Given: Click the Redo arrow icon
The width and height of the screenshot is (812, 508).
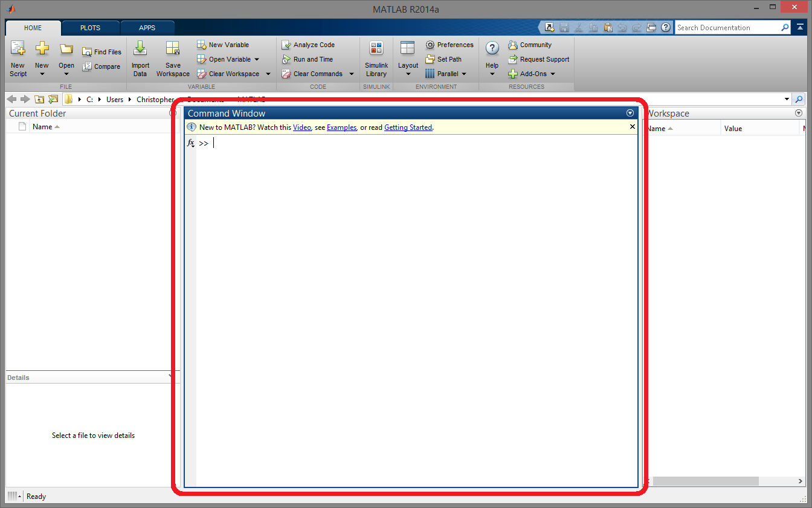Looking at the screenshot, I should pyautogui.click(x=637, y=28).
